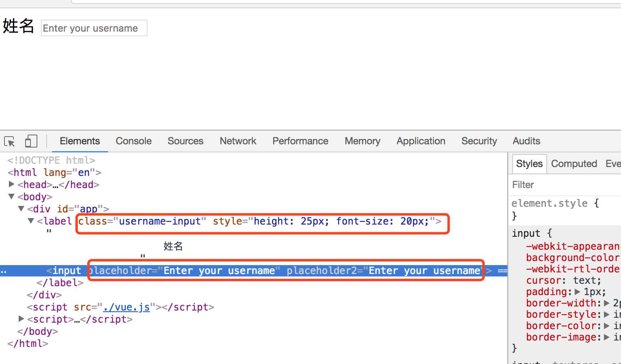Collapse the div id="app" node
621x364 pixels.
22,209
